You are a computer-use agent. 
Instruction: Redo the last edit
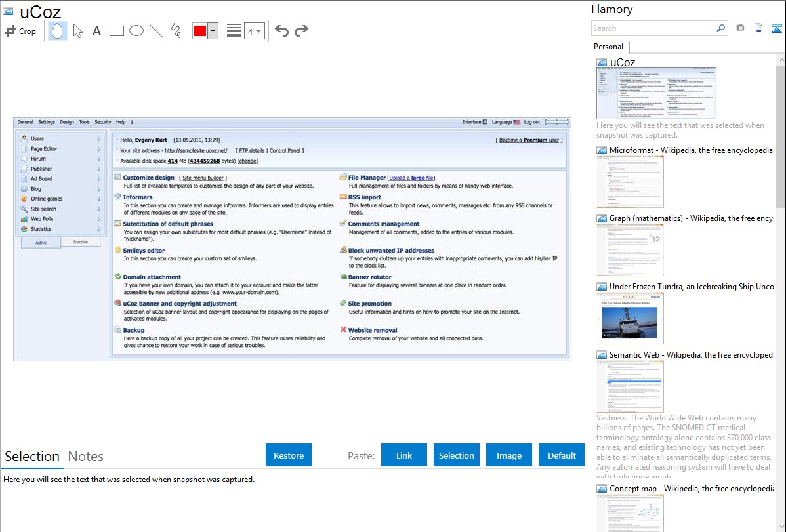tap(301, 31)
